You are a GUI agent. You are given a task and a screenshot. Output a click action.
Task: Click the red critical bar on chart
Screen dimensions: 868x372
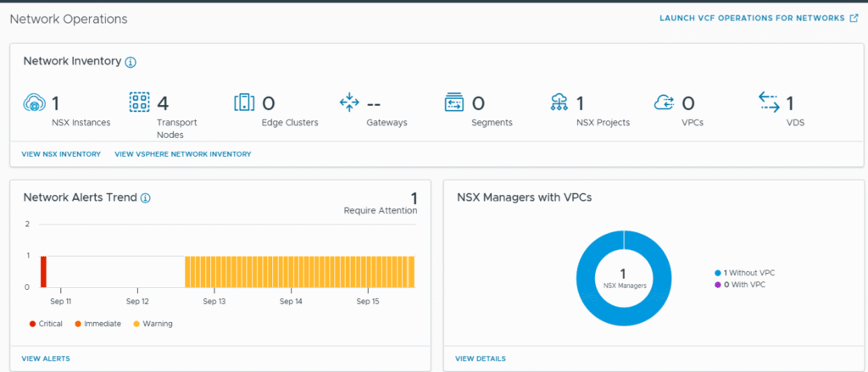(43, 271)
